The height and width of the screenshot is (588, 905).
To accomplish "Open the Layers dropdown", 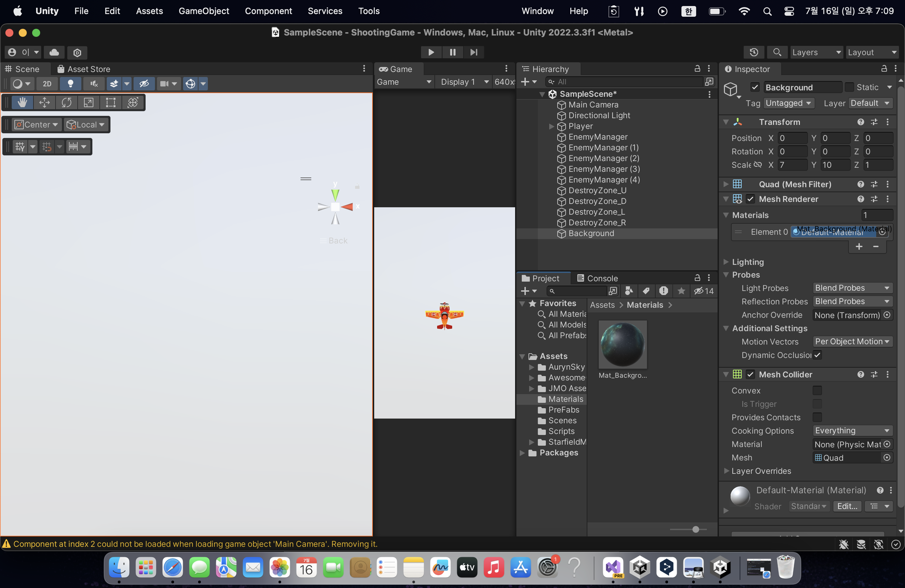I will tap(816, 52).
